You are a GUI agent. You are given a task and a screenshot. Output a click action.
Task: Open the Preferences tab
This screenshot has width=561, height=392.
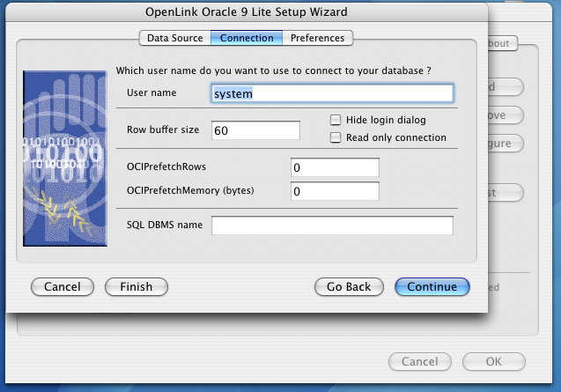[x=317, y=38]
